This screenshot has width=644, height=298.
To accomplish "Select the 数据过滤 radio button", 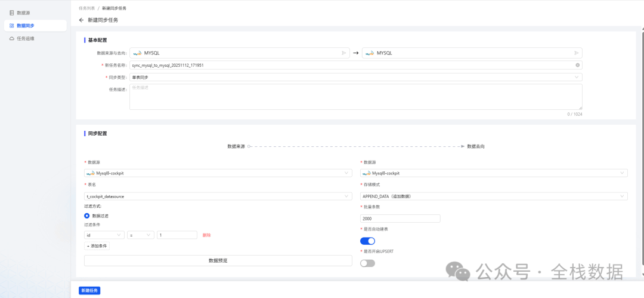I will [x=87, y=216].
